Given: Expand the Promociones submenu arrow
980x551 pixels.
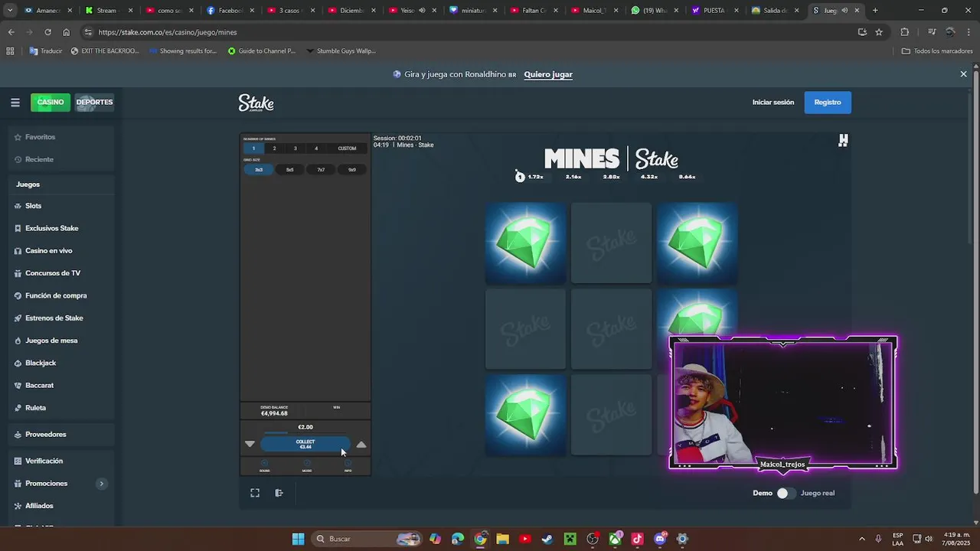Looking at the screenshot, I should (101, 484).
